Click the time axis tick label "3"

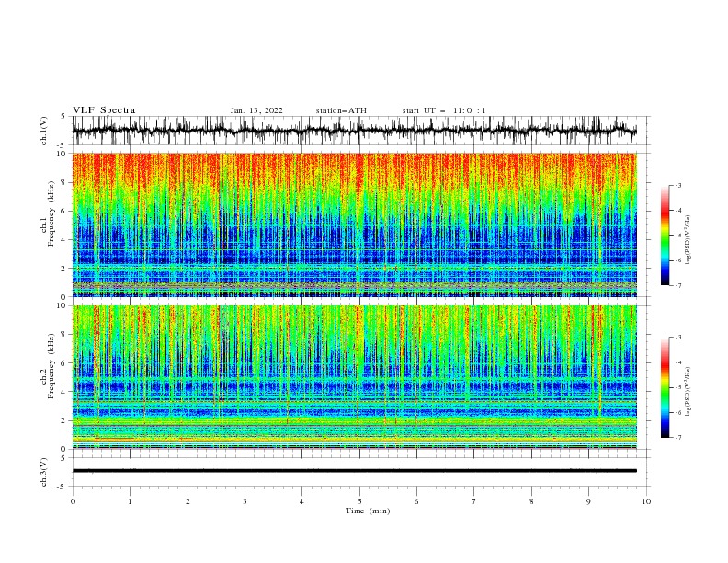tap(245, 501)
